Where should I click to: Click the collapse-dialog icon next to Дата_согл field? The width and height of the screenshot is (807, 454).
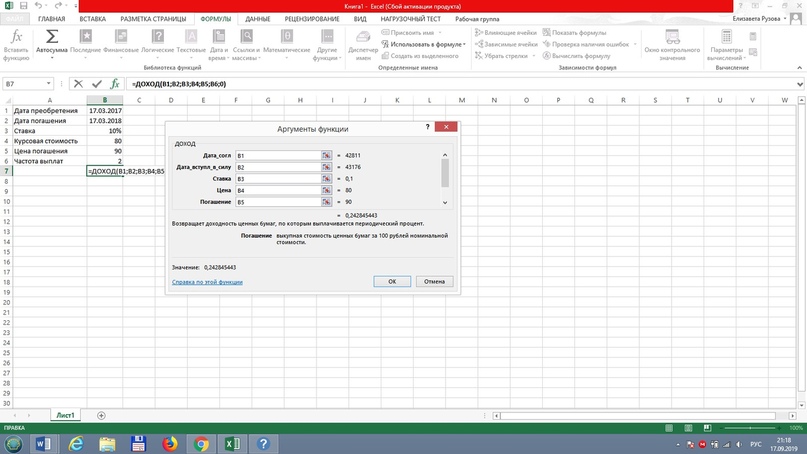[x=326, y=156]
